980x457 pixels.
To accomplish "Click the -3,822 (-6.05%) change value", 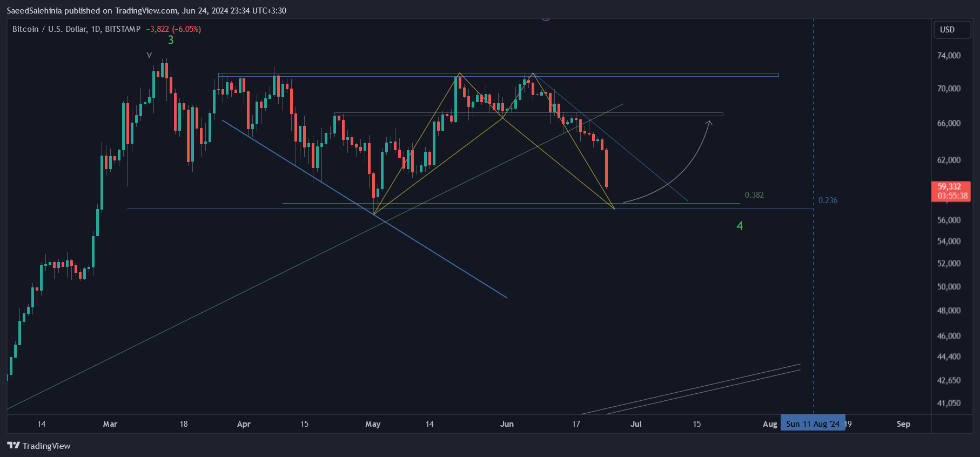I will tap(173, 29).
